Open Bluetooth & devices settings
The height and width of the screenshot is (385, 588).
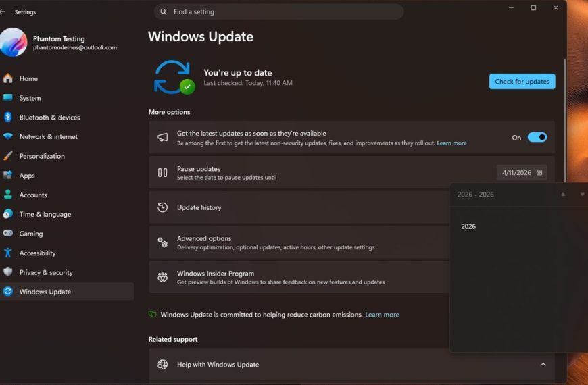(x=68, y=118)
